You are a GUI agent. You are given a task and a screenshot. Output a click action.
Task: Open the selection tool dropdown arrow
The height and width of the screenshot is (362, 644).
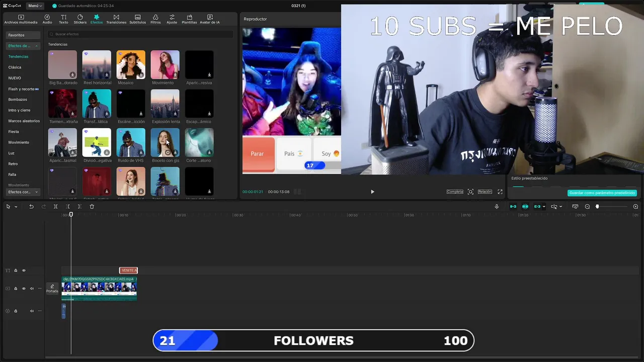pos(16,207)
